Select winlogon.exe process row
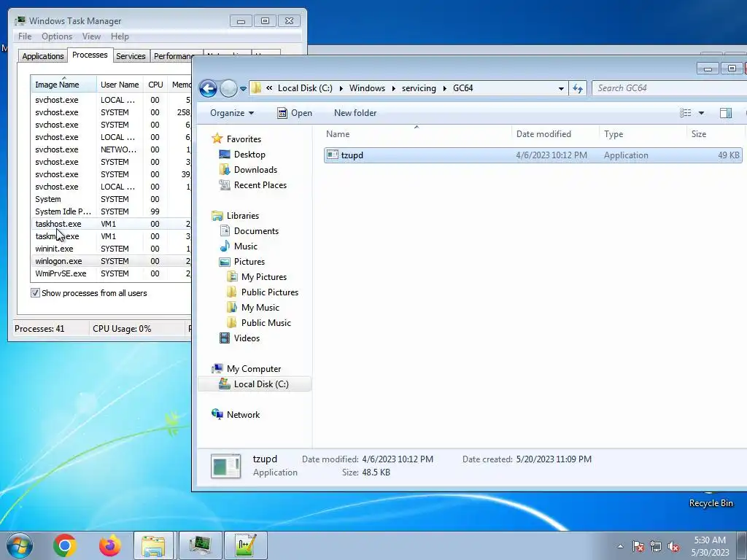The width and height of the screenshot is (747, 560). [111, 261]
